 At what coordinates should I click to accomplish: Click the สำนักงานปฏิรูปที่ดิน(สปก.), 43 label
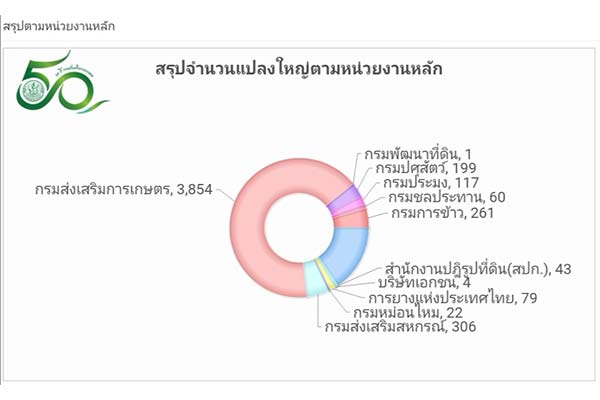[x=478, y=269]
